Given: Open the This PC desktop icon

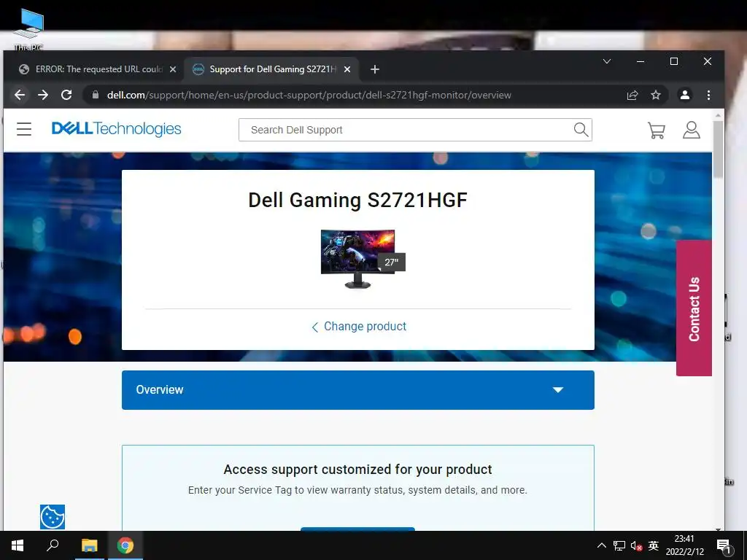Looking at the screenshot, I should 28,29.
